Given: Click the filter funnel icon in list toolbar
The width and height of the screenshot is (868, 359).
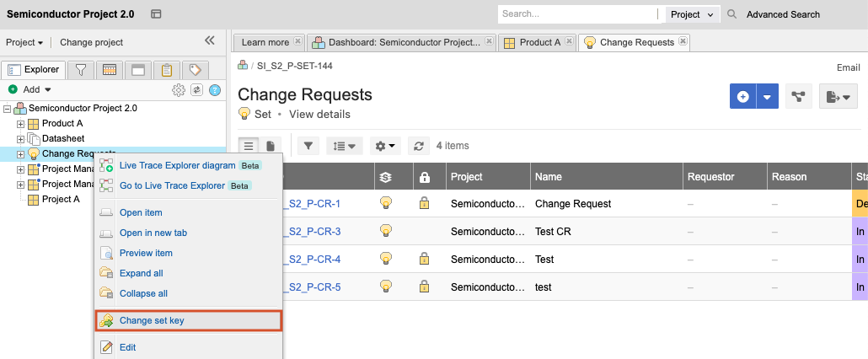Looking at the screenshot, I should 308,146.
